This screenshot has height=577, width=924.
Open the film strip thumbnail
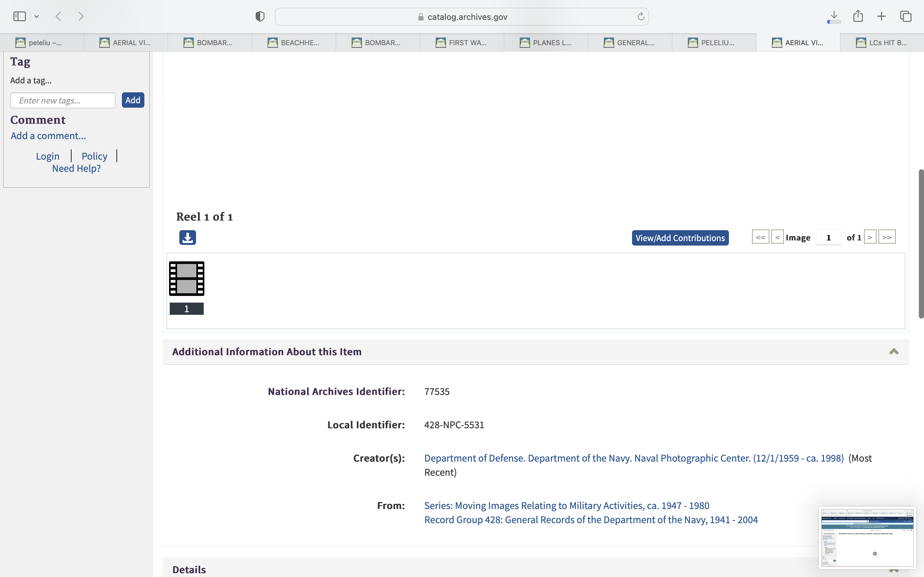pos(187,279)
